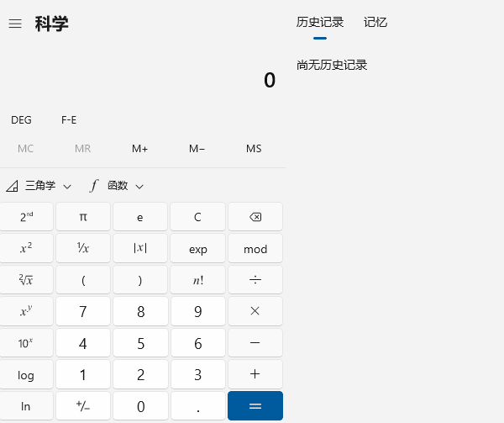The image size is (504, 423).
Task: Apply absolute value |x|
Action: [140, 248]
